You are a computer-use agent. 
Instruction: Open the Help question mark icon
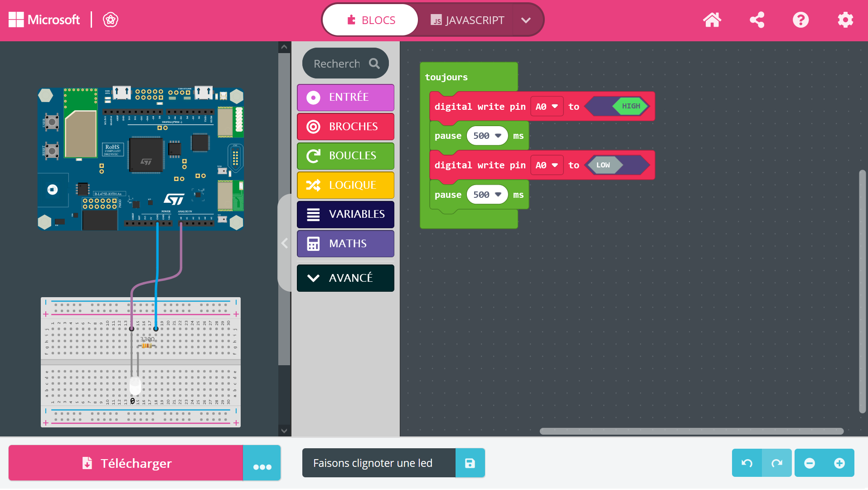click(x=800, y=20)
